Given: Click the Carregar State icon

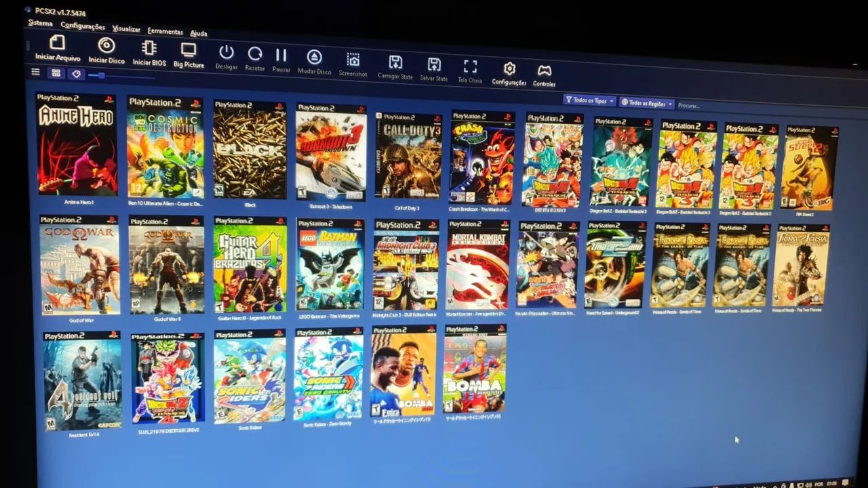Looking at the screenshot, I should 395,62.
